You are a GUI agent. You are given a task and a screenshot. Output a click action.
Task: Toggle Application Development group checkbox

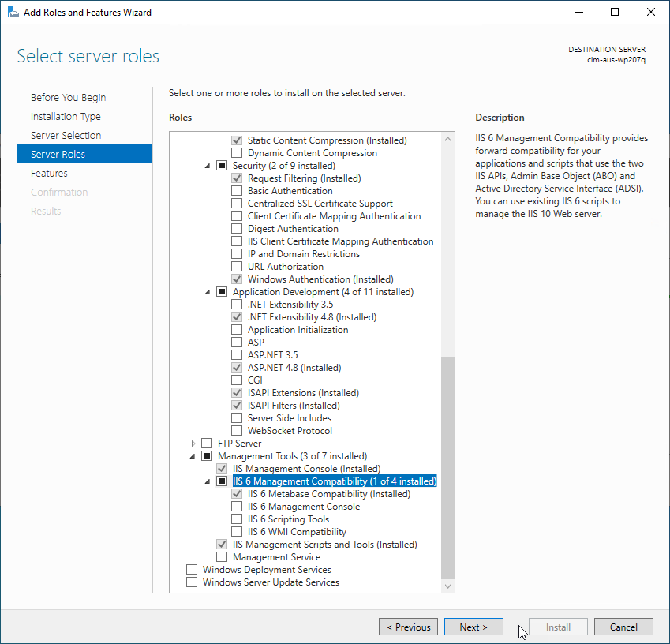(x=222, y=291)
